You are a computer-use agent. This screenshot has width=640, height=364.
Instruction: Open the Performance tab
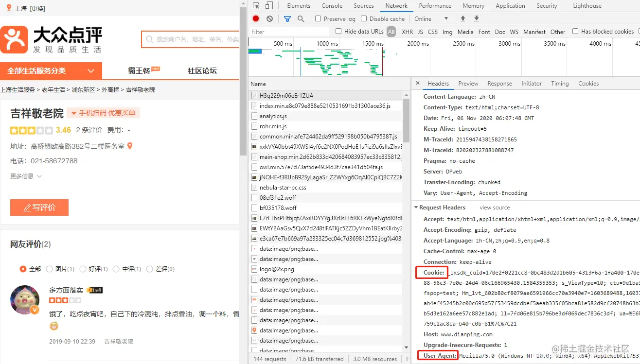435,6
